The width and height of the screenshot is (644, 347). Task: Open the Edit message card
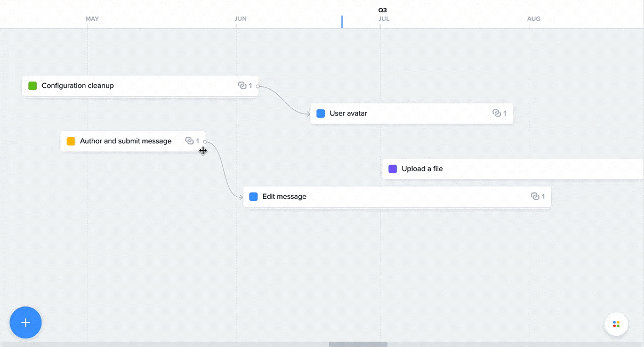[x=397, y=197]
